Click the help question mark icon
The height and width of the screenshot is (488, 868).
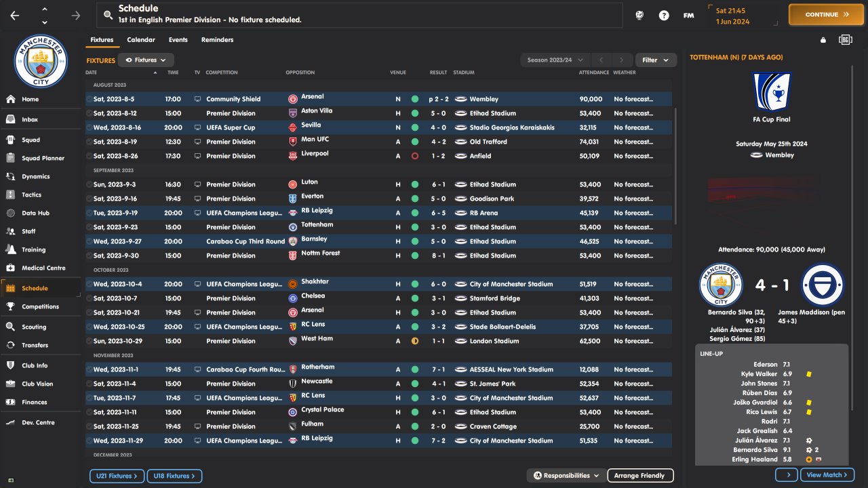(664, 16)
